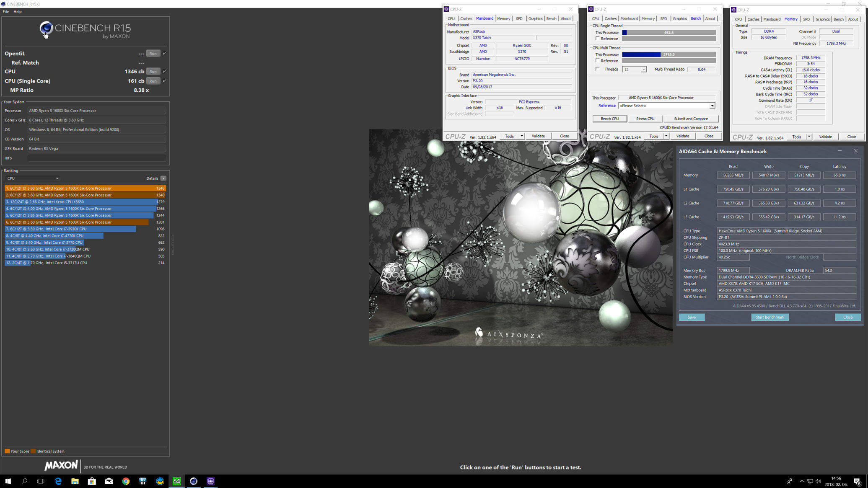
Task: Open Cinema 4D Cinebench taskbar icon
Action: coord(194,481)
